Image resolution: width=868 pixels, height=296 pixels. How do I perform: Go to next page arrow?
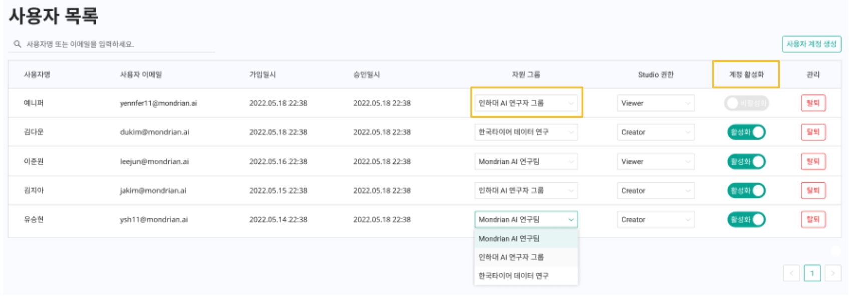pyautogui.click(x=833, y=273)
